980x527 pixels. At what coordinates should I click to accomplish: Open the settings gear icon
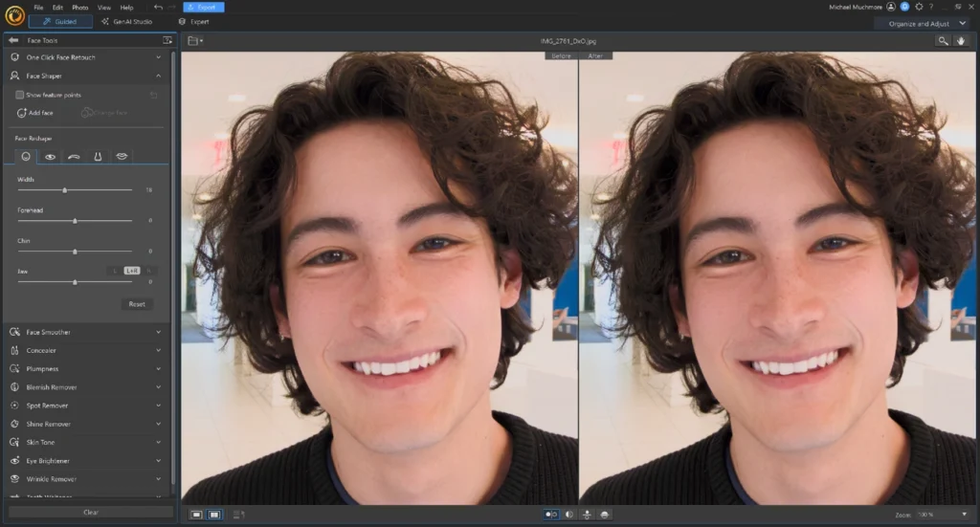pyautogui.click(x=919, y=7)
